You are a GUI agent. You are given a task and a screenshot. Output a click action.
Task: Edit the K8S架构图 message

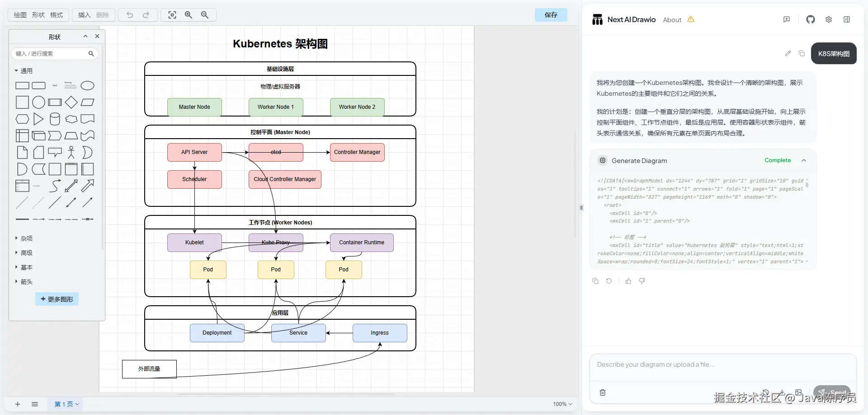click(x=788, y=53)
